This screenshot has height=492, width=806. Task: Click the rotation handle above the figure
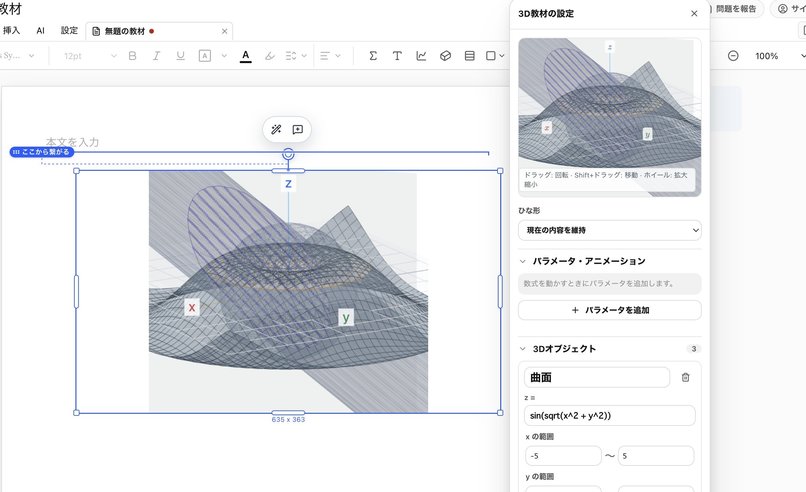point(288,154)
